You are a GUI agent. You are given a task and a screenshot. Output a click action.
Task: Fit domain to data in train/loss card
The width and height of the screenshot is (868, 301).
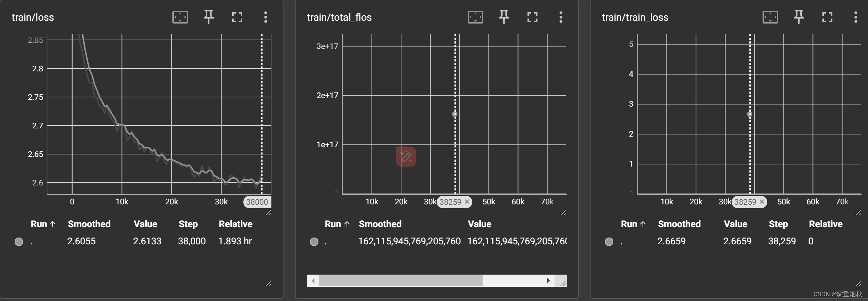[180, 17]
